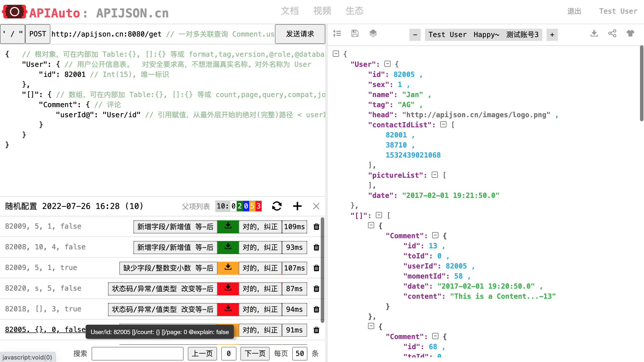Click the 搜索 search input field
644x362 pixels.
[x=137, y=353]
